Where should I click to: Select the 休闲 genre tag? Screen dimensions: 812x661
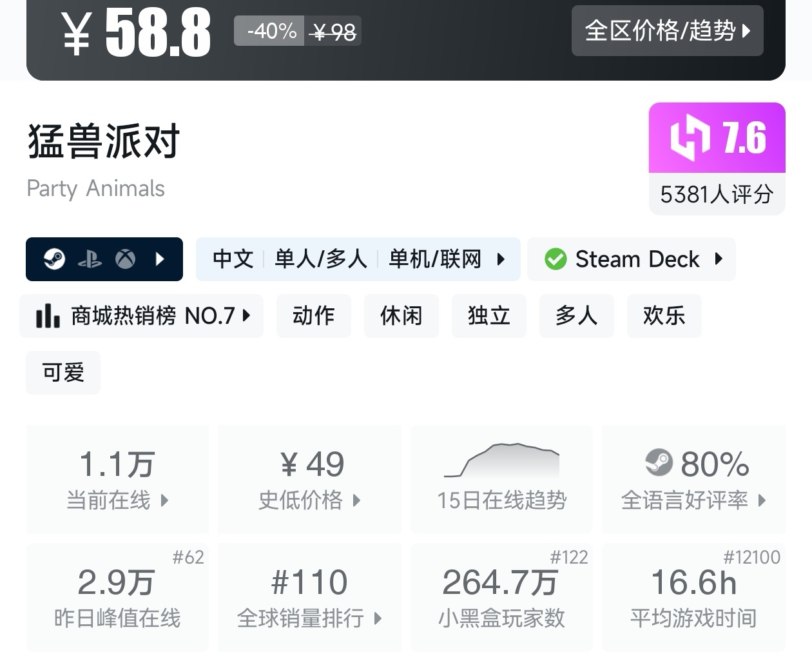401,316
